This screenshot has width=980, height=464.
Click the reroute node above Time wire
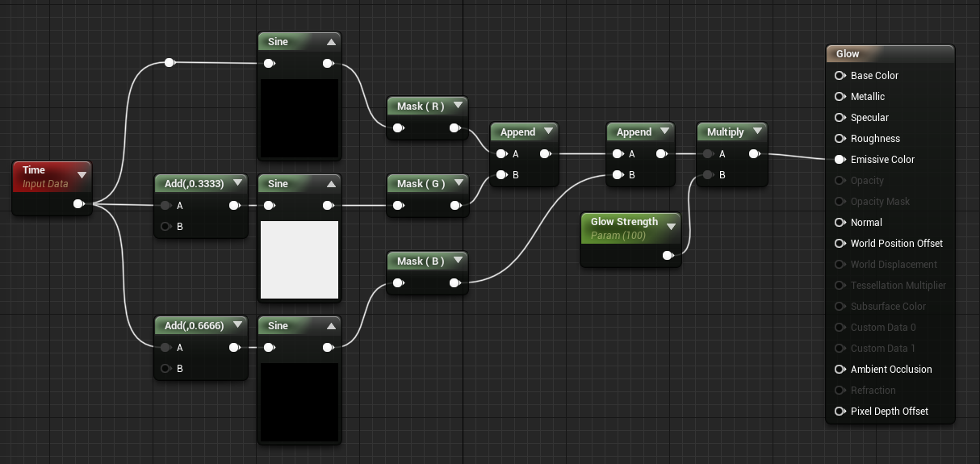click(170, 62)
